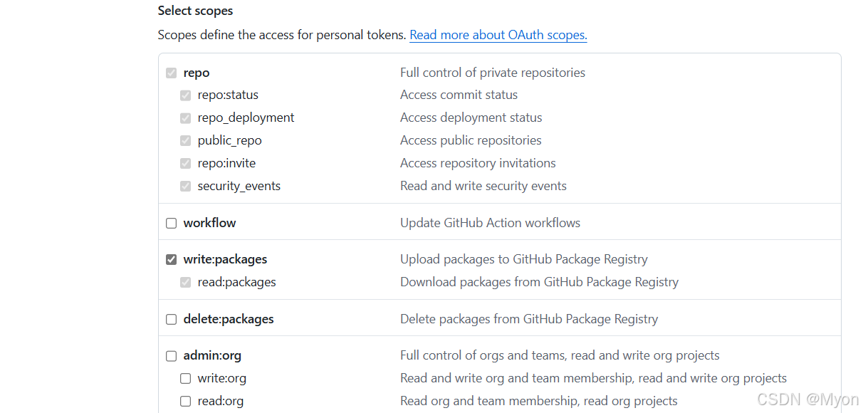868x413 pixels.
Task: Toggle the repo_deployment checkbox
Action: point(185,117)
